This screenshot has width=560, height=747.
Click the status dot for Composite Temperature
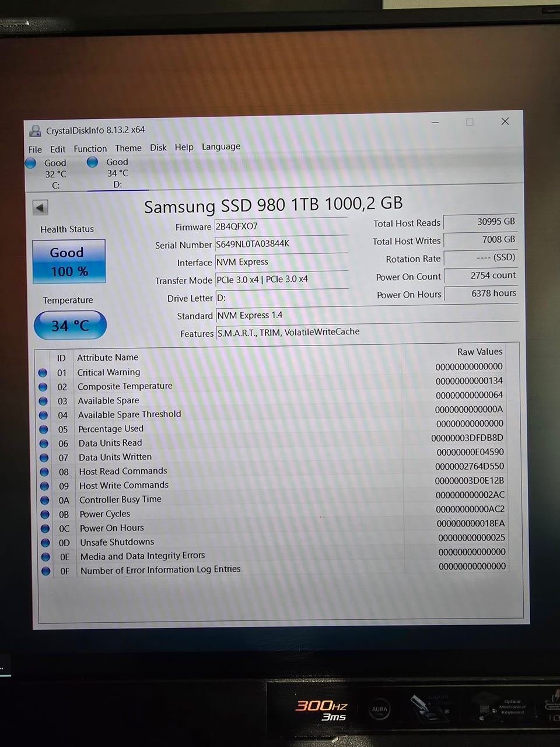click(x=43, y=386)
